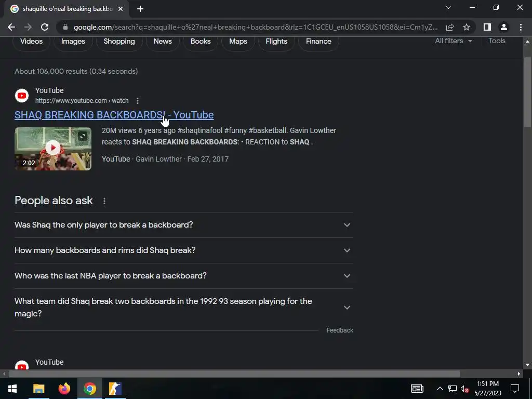
Task: Click the YouTube favicon of first result
Action: 22,96
